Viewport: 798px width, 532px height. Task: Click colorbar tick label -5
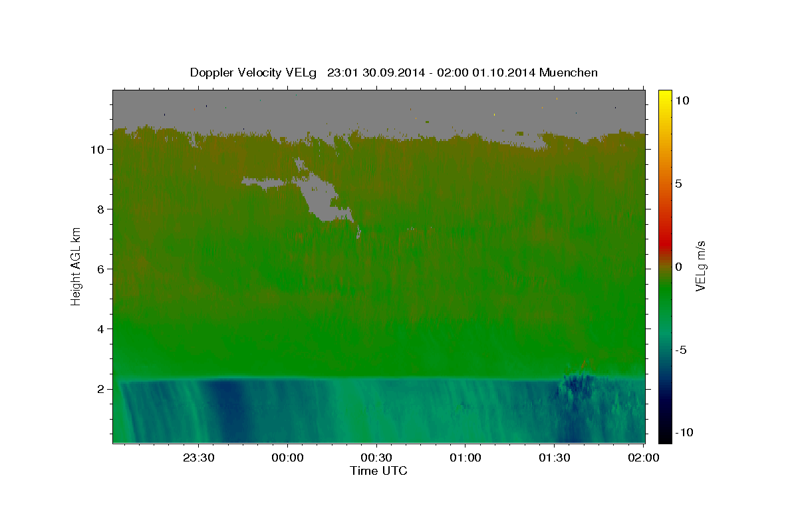point(680,350)
